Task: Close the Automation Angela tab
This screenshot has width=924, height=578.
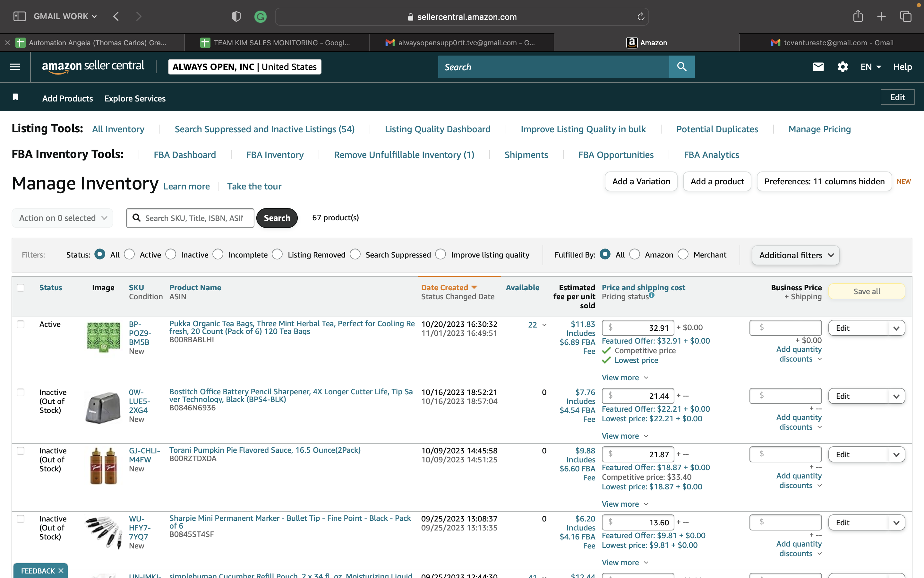Action: click(7, 43)
